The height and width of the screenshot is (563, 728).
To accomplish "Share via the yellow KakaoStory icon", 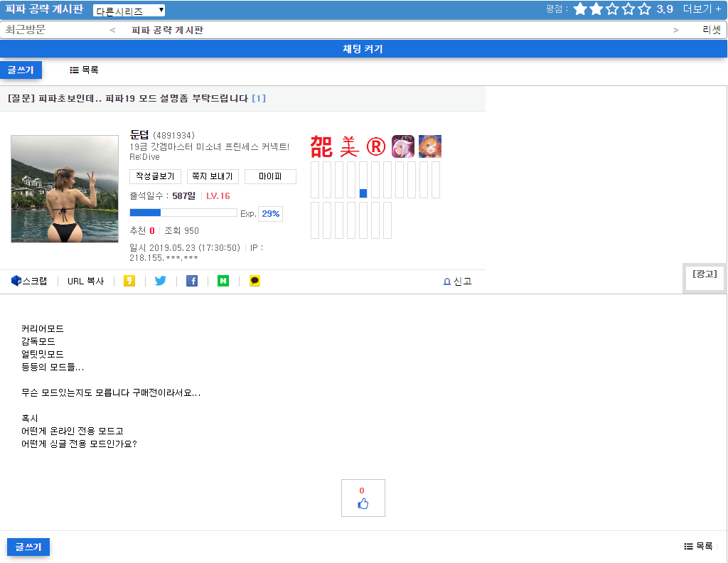I will click(x=129, y=281).
